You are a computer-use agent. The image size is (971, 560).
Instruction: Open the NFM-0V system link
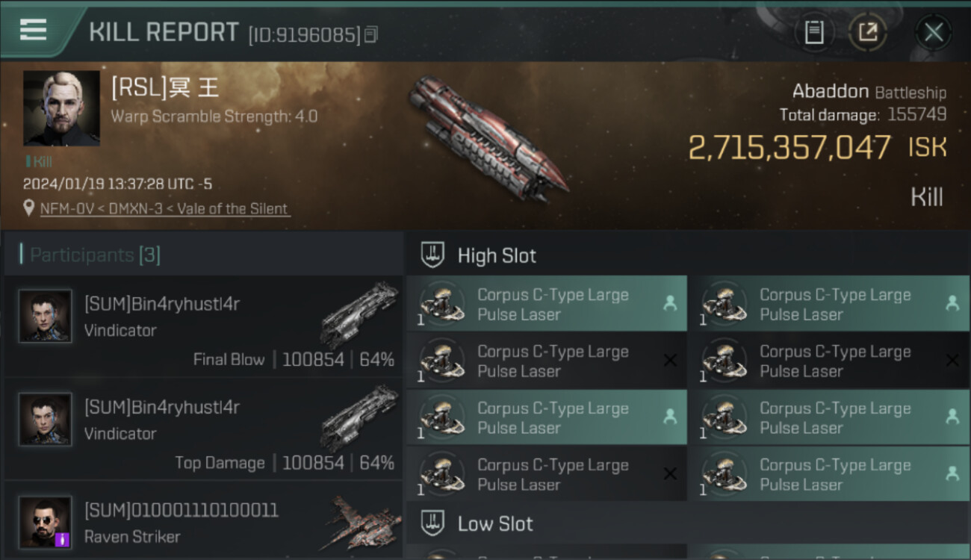coord(66,209)
